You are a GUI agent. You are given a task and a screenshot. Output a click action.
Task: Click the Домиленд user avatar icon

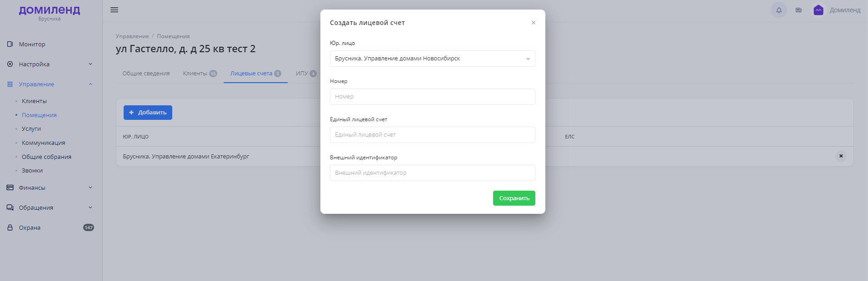click(x=818, y=10)
